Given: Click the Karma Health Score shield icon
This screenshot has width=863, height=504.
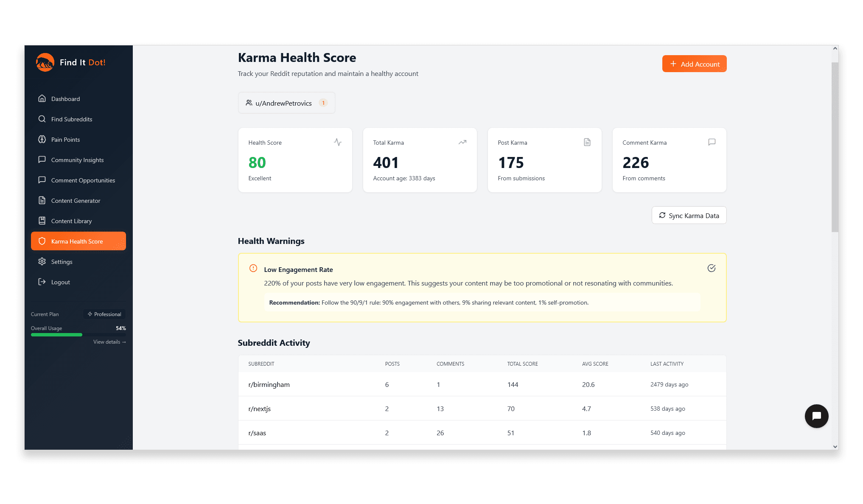Looking at the screenshot, I should click(42, 241).
